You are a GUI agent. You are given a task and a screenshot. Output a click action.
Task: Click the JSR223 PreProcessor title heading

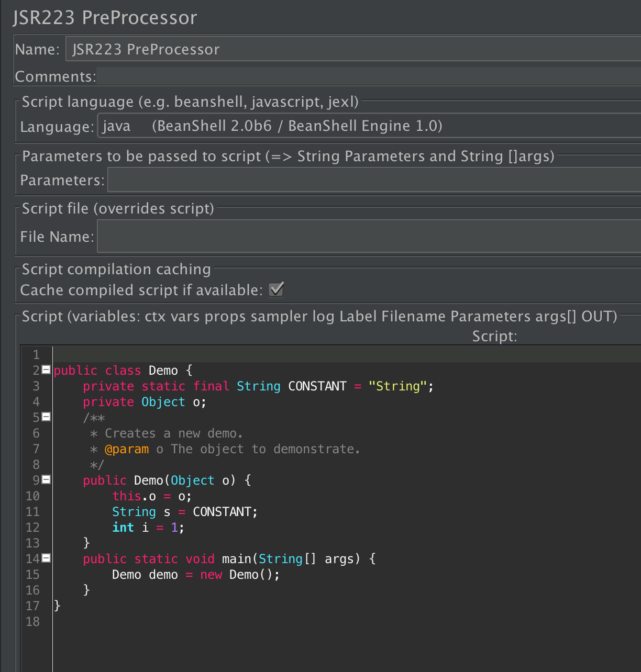(x=105, y=17)
